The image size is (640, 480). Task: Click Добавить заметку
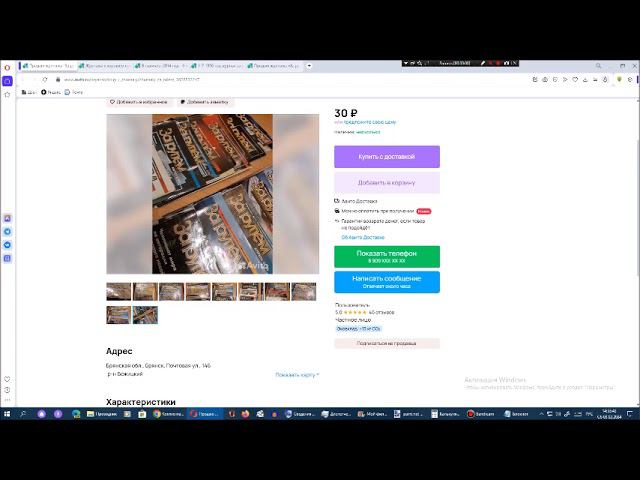[205, 102]
